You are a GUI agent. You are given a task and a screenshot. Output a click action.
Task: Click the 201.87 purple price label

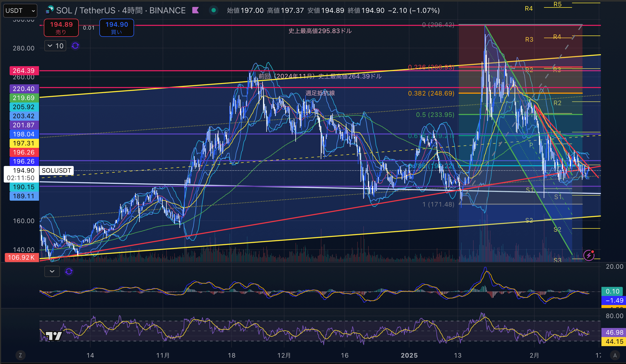pyautogui.click(x=24, y=125)
